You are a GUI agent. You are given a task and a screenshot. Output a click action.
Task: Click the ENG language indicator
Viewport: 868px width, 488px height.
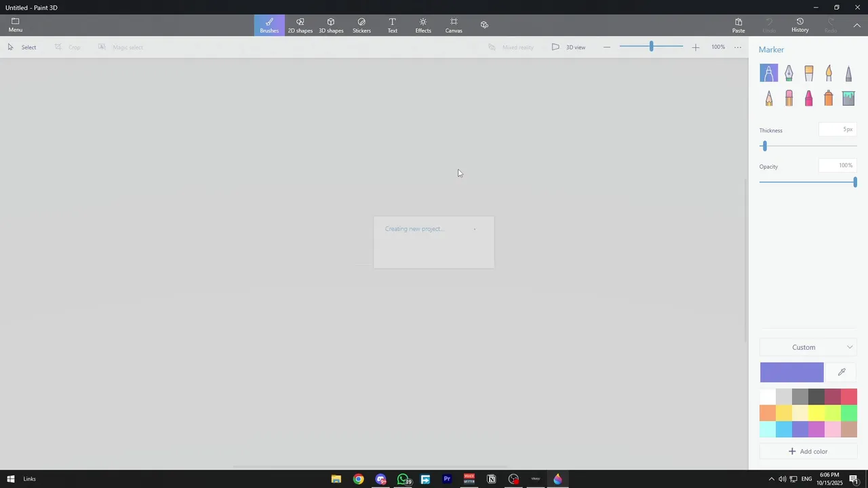pyautogui.click(x=807, y=479)
